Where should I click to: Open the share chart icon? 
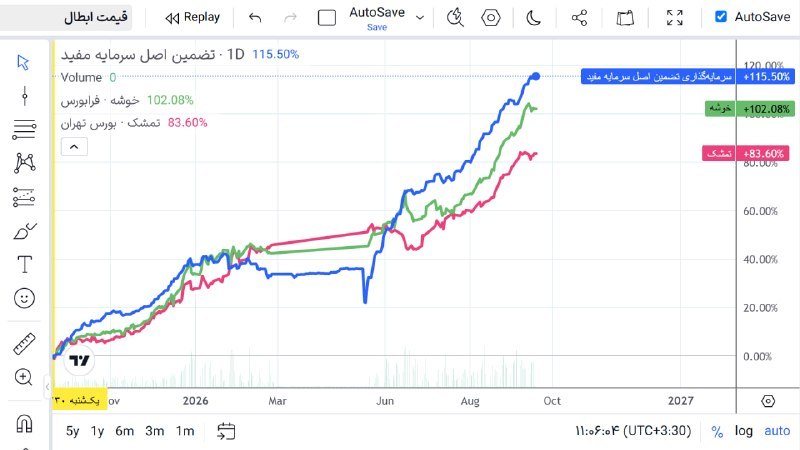[x=579, y=18]
